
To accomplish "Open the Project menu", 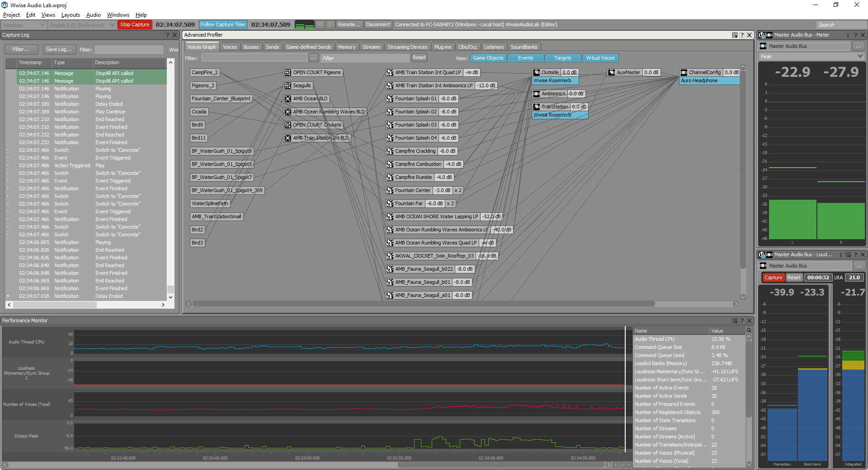I will tap(11, 15).
